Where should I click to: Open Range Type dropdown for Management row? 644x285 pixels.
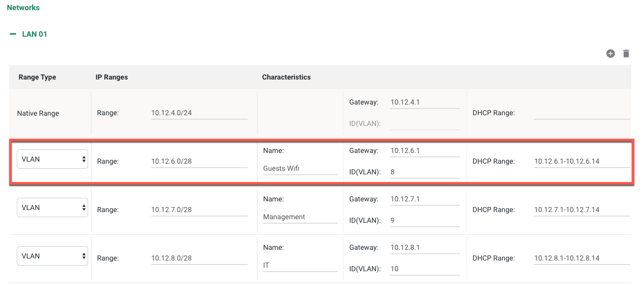click(x=52, y=208)
